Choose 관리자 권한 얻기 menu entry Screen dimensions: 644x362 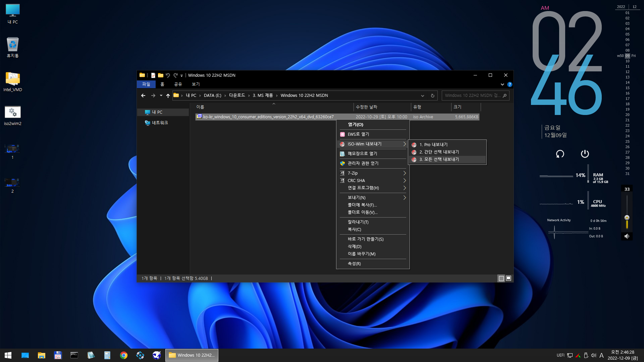(373, 164)
